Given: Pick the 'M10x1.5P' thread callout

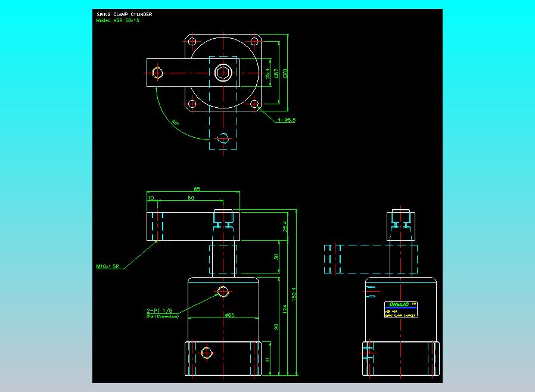Looking at the screenshot, I should click(107, 266).
